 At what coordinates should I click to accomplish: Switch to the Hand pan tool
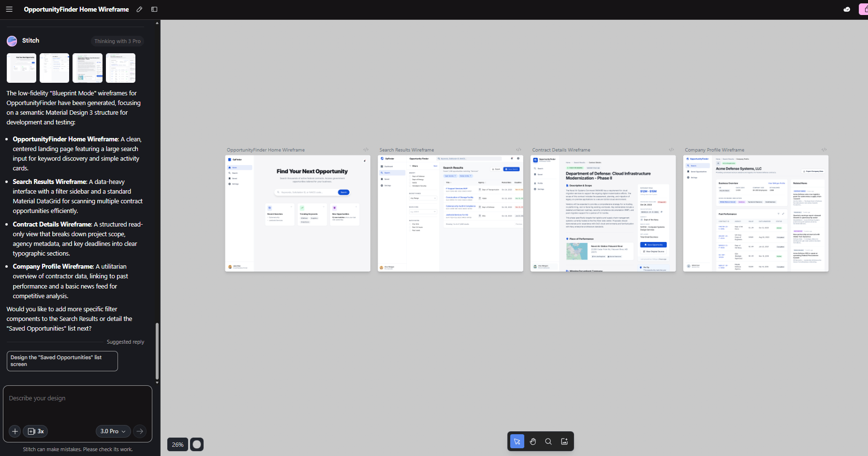[x=533, y=441]
